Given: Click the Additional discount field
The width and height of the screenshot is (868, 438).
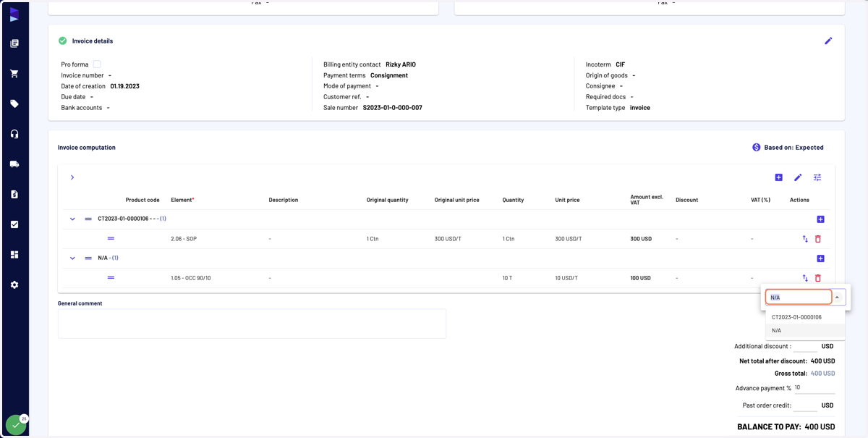Looking at the screenshot, I should click(x=806, y=346).
